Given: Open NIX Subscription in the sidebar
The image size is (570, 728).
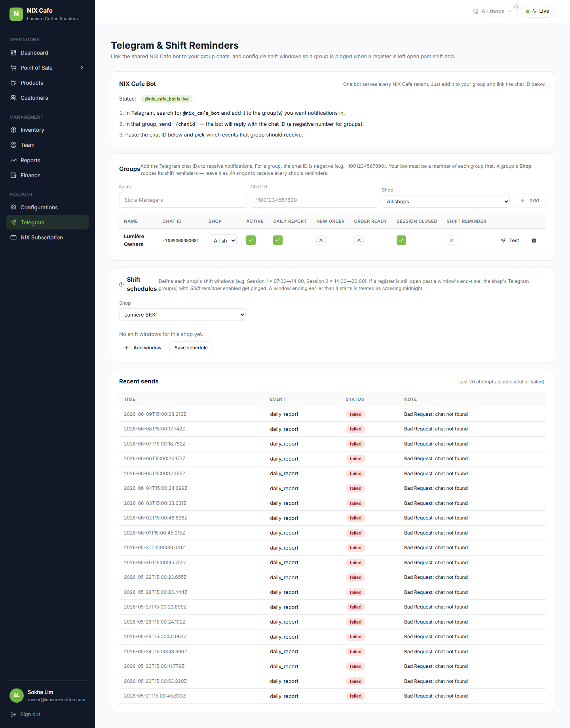Looking at the screenshot, I should pos(47,237).
